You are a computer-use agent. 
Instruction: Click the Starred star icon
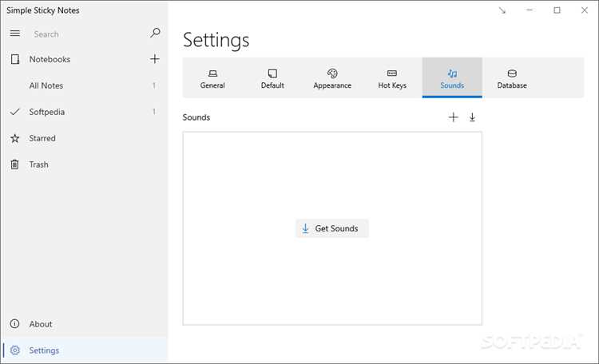(15, 138)
